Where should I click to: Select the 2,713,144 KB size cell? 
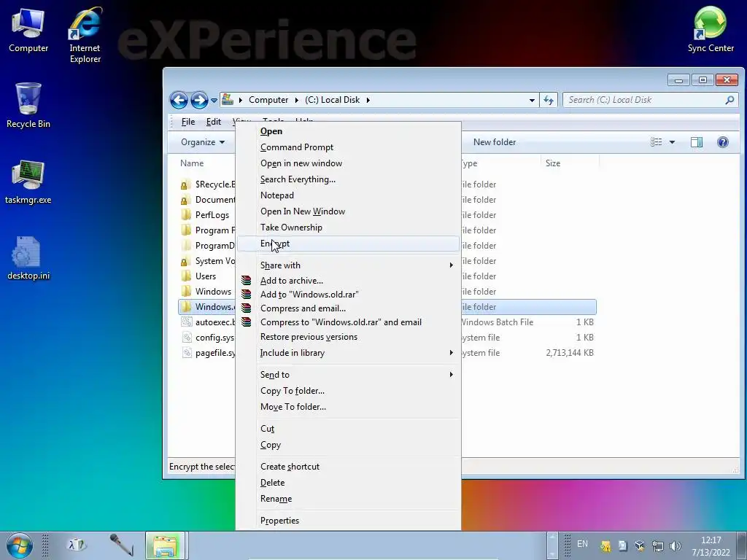click(570, 352)
